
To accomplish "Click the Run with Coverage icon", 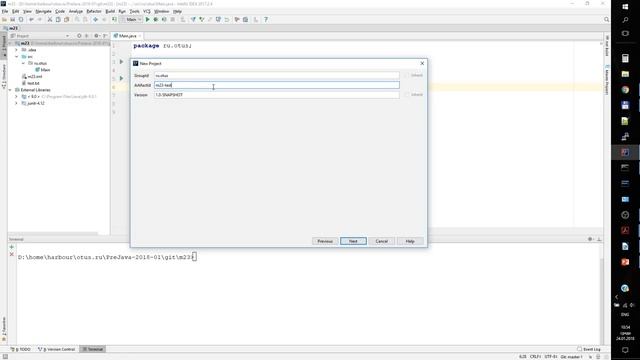I will click(164, 20).
